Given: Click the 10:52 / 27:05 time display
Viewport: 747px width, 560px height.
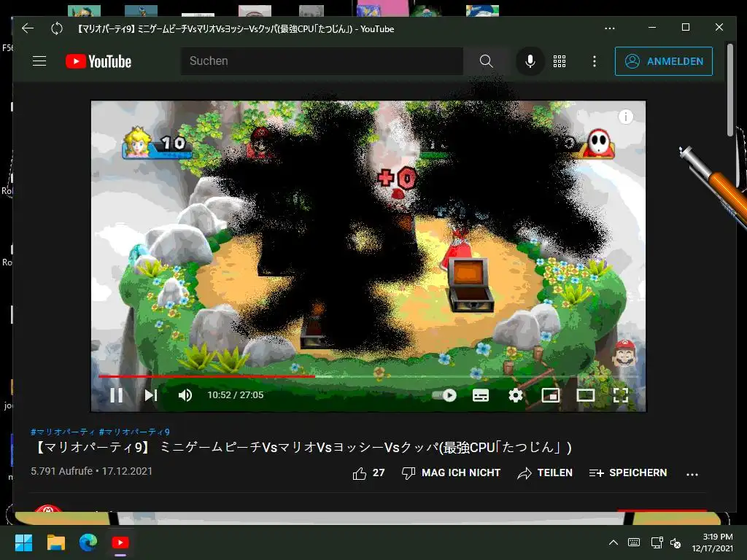Looking at the screenshot, I should [236, 395].
